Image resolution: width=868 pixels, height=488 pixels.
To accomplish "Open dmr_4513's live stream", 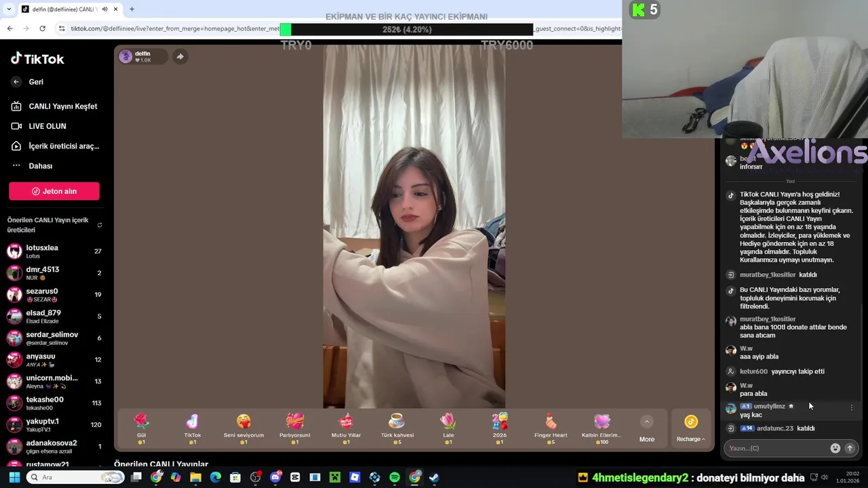I will (x=54, y=273).
